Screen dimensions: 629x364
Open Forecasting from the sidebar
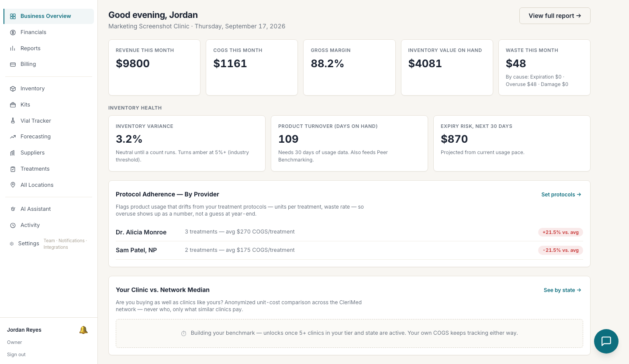48,137
